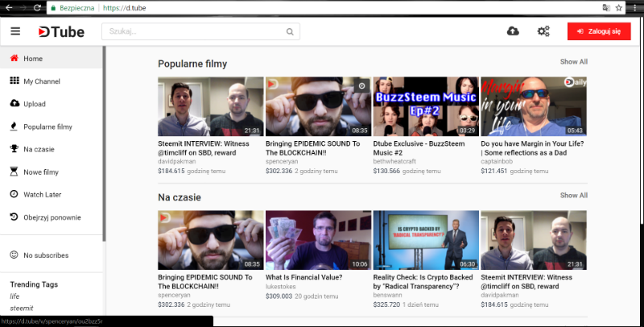Click the $325.720 reward value
The height and width of the screenshot is (327, 644).
point(386,304)
